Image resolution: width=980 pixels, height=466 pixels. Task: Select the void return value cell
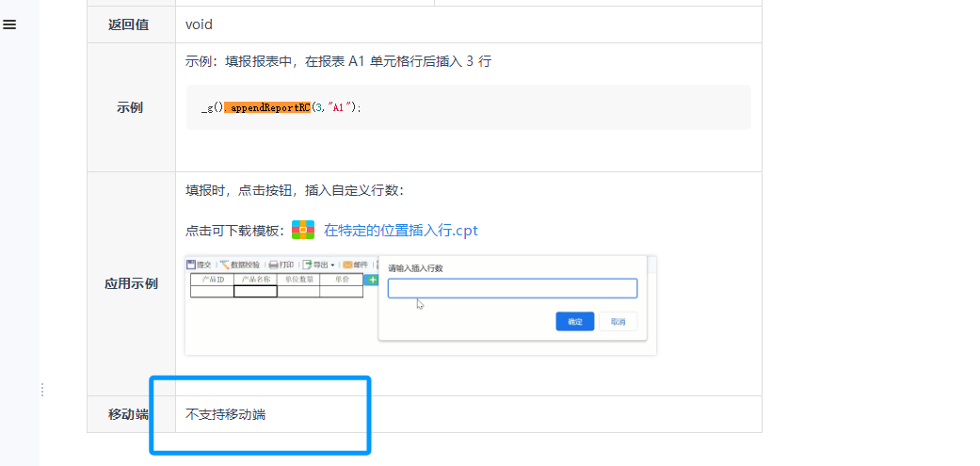[x=469, y=24]
